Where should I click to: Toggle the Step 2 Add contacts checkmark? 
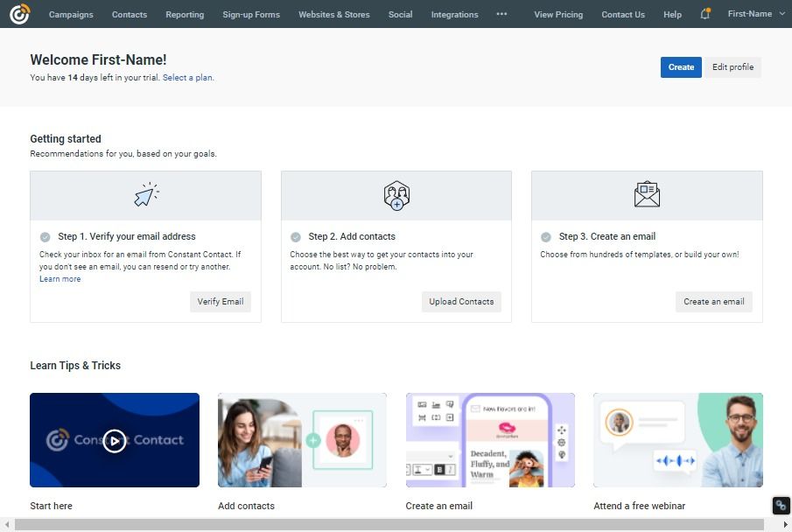(296, 237)
